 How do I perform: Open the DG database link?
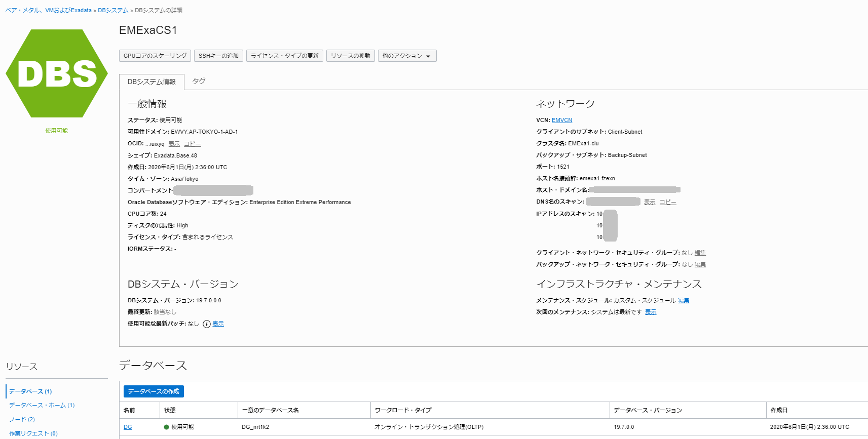click(x=128, y=427)
